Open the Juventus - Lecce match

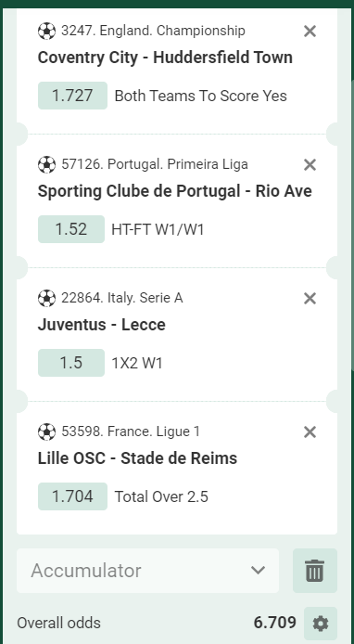click(102, 325)
